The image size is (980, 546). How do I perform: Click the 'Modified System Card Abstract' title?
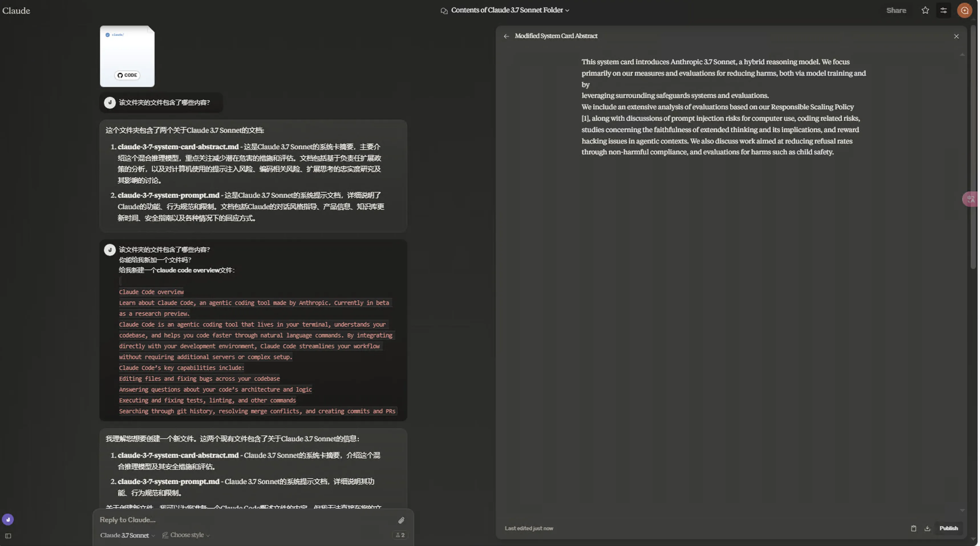556,36
